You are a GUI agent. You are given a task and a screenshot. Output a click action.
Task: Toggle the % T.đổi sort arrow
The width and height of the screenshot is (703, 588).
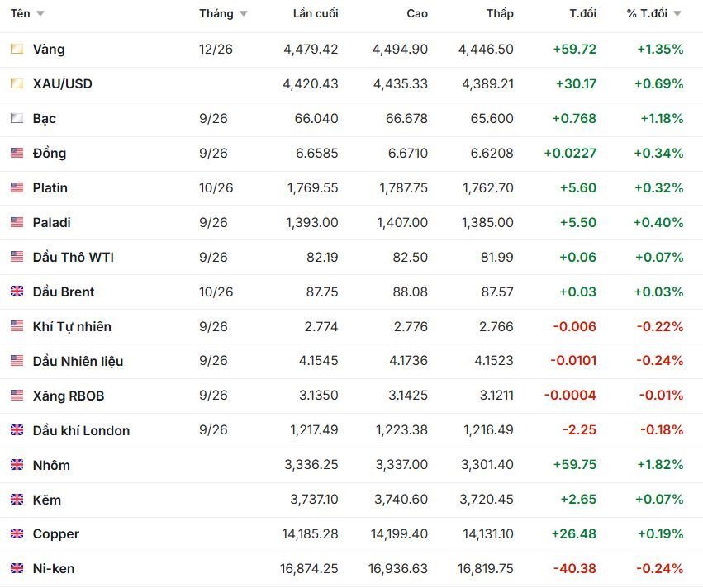coord(677,13)
